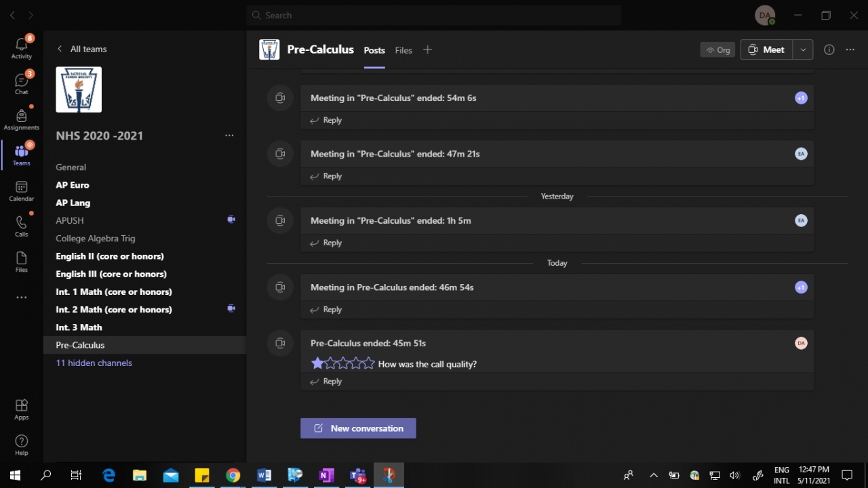Click meeting icon beside the 47m 21s meeting

tap(280, 154)
